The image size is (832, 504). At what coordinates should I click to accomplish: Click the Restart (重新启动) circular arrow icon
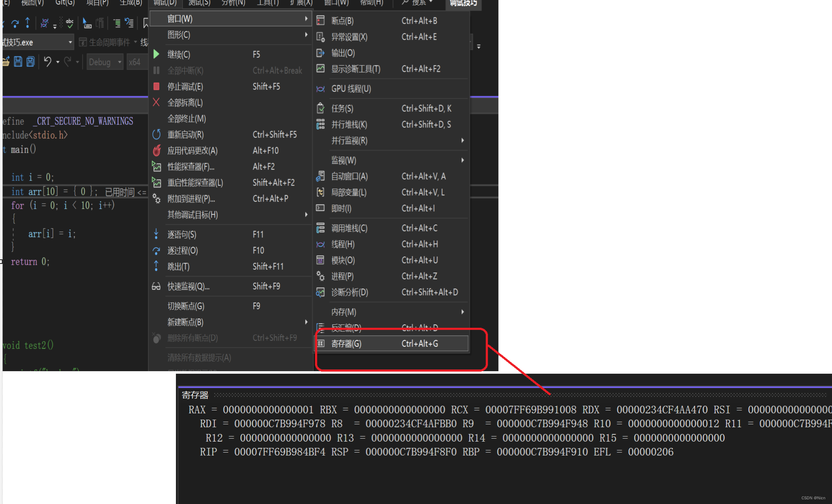pos(156,135)
